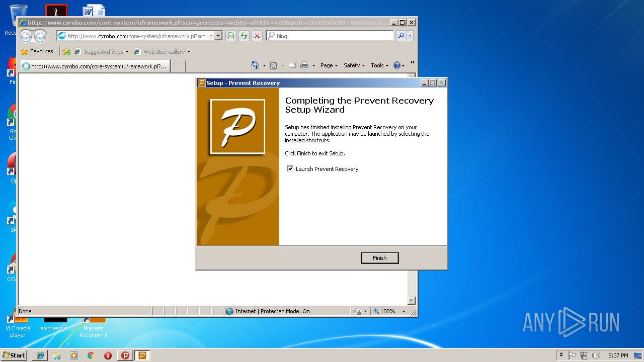Show hidden system tray icons arrow
Viewport: 644px width, 362px height.
(561, 355)
